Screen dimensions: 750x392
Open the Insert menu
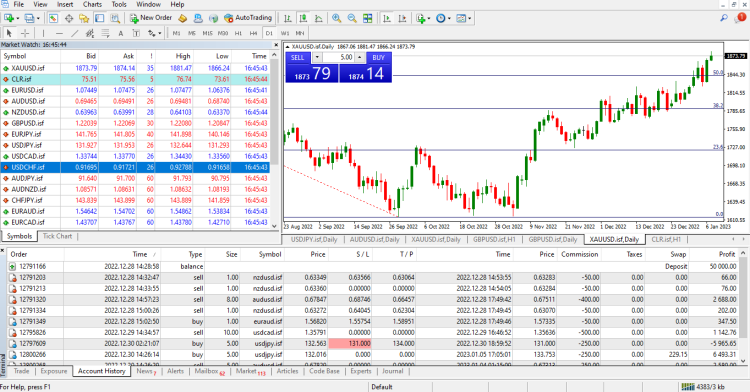click(65, 4)
